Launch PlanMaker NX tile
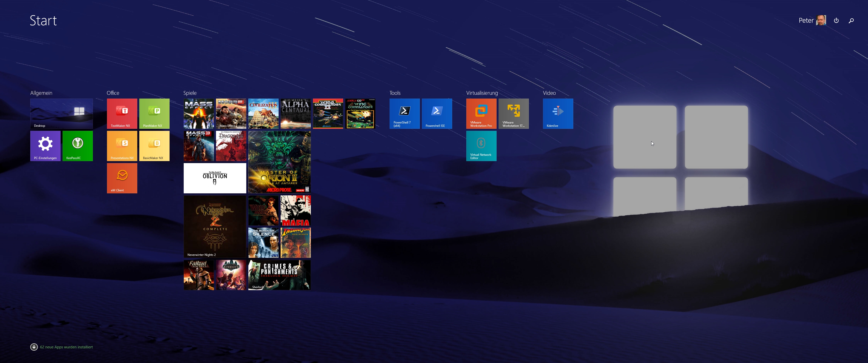868x363 pixels. (x=154, y=113)
